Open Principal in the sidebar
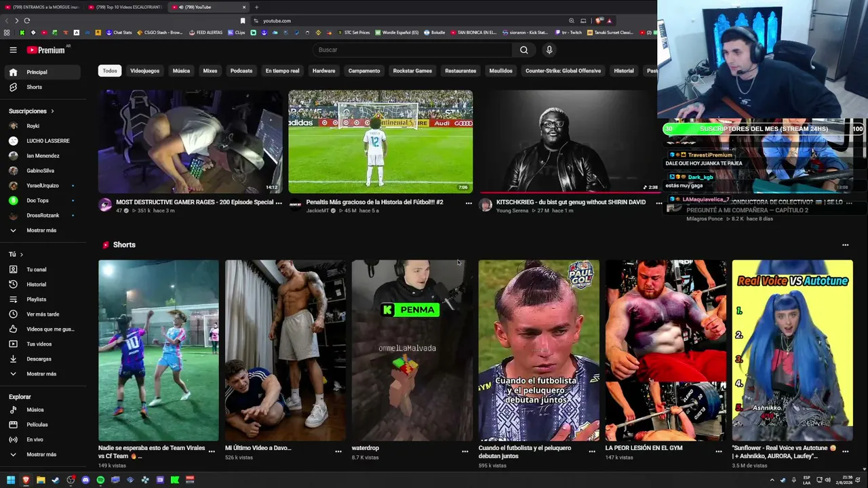The image size is (868, 488). pyautogui.click(x=43, y=72)
